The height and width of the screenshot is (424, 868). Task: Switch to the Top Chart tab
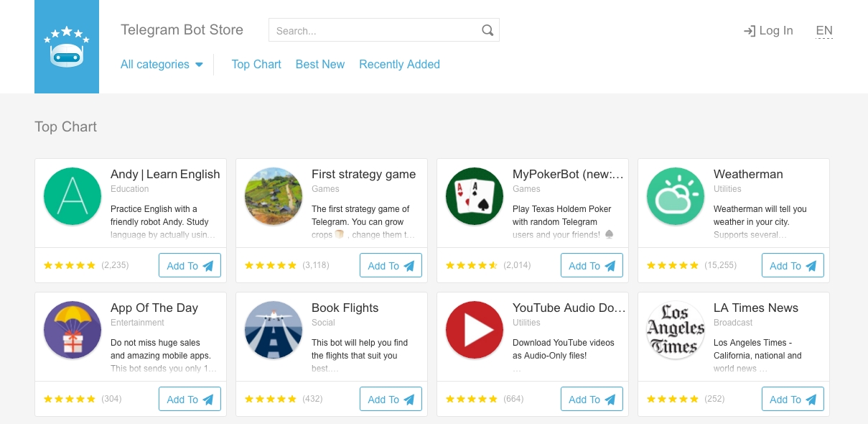256,65
